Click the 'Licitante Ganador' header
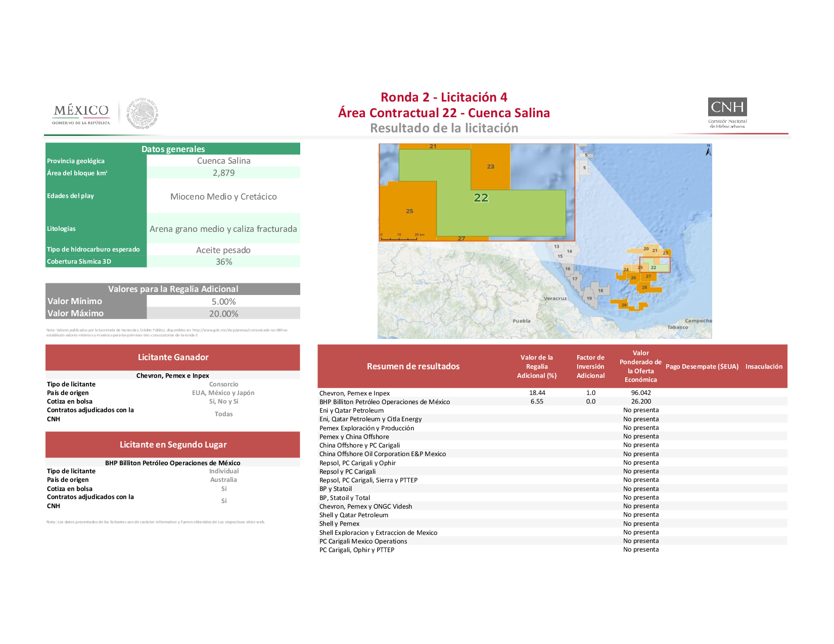This screenshot has width=834, height=644. pyautogui.click(x=173, y=357)
